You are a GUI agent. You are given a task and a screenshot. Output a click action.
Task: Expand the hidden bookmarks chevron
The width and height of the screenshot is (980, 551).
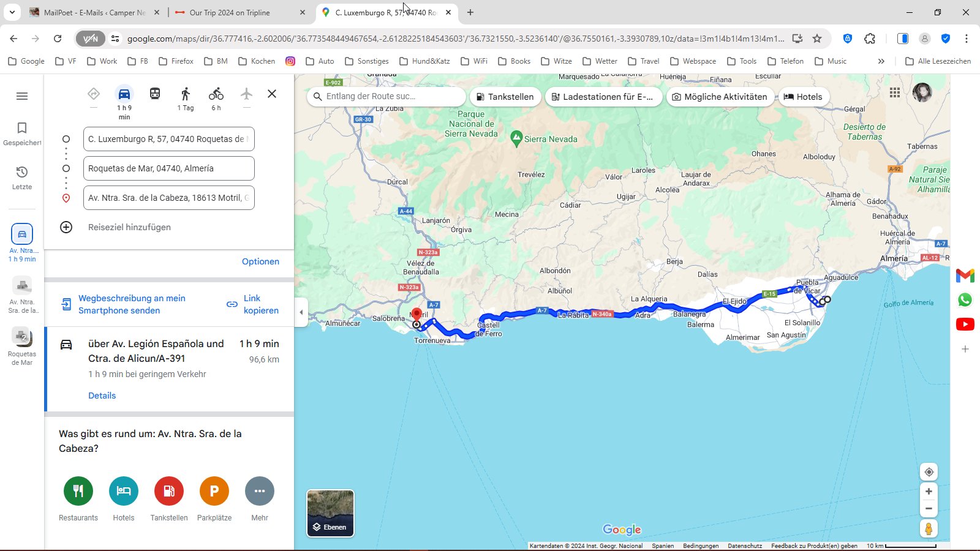pos(881,61)
